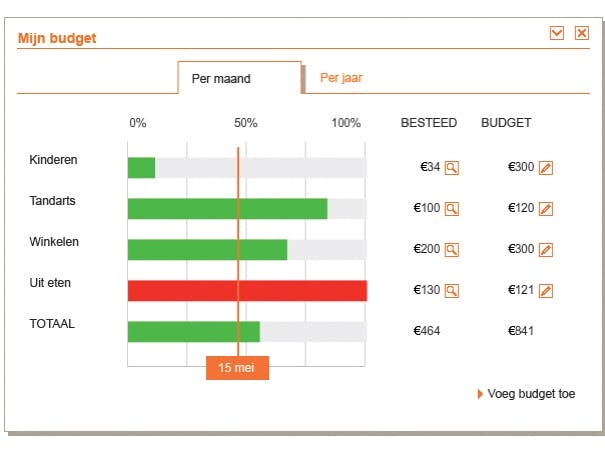Click magnifier icon next to Kinderen €34
This screenshot has height=454, width=605.
[452, 168]
